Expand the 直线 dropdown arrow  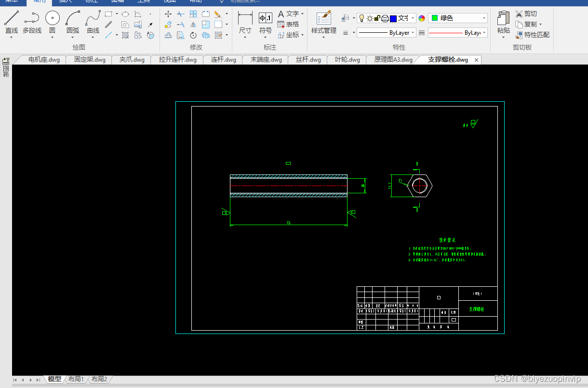tap(12, 38)
